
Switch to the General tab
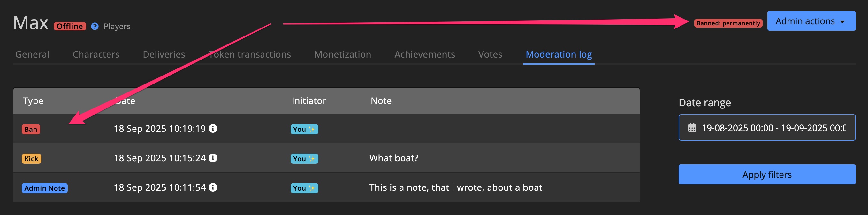(32, 54)
